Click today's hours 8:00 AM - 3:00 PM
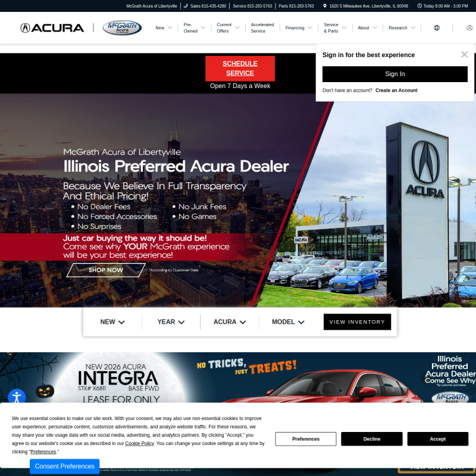 click(445, 6)
